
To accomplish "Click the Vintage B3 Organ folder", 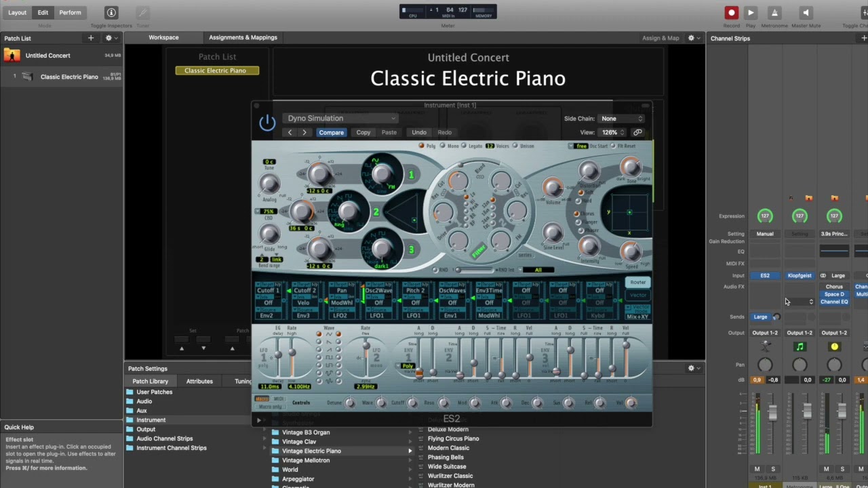I will [x=306, y=432].
